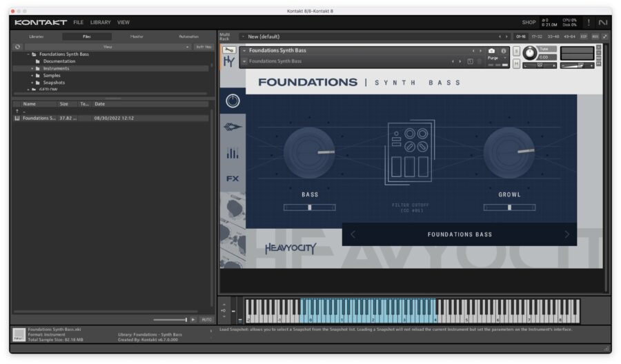
Task: Adjust the preview volume slider
Action: (170, 320)
